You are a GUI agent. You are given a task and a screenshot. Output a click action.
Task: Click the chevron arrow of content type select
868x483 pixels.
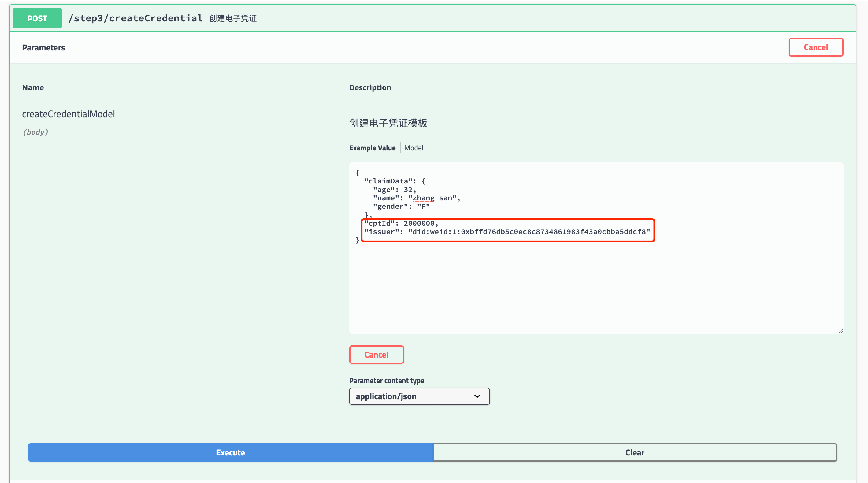coord(477,396)
